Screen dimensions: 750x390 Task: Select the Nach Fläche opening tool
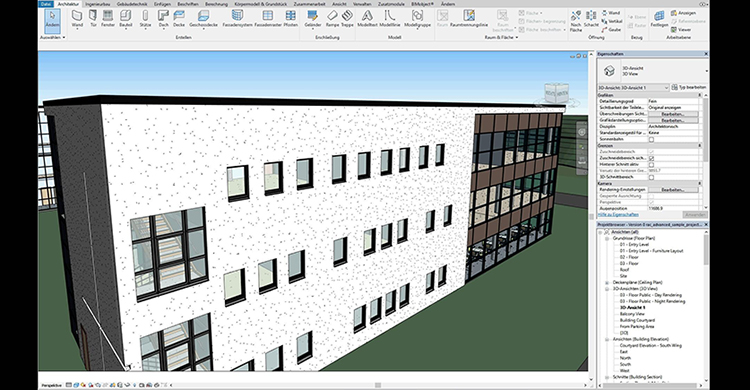tap(576, 22)
